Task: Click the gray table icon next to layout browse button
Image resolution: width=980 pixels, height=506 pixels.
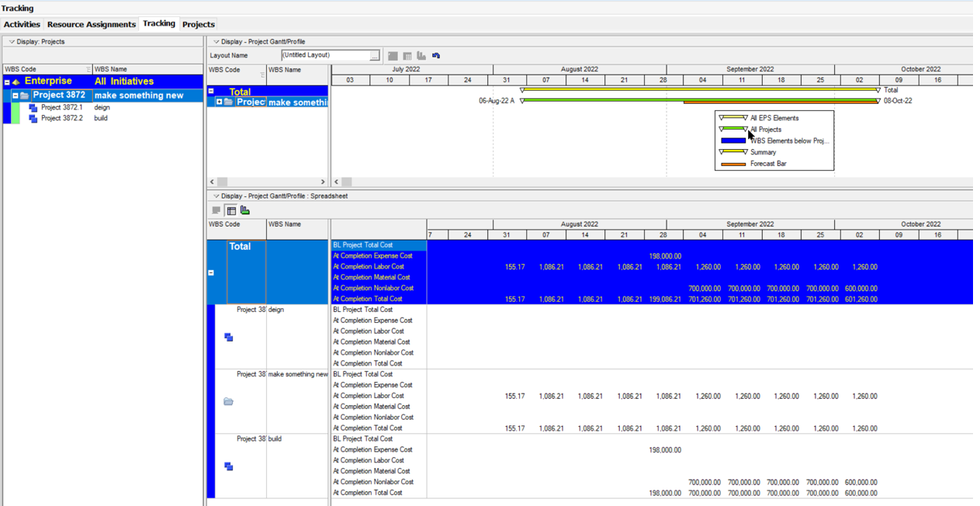Action: tap(393, 56)
